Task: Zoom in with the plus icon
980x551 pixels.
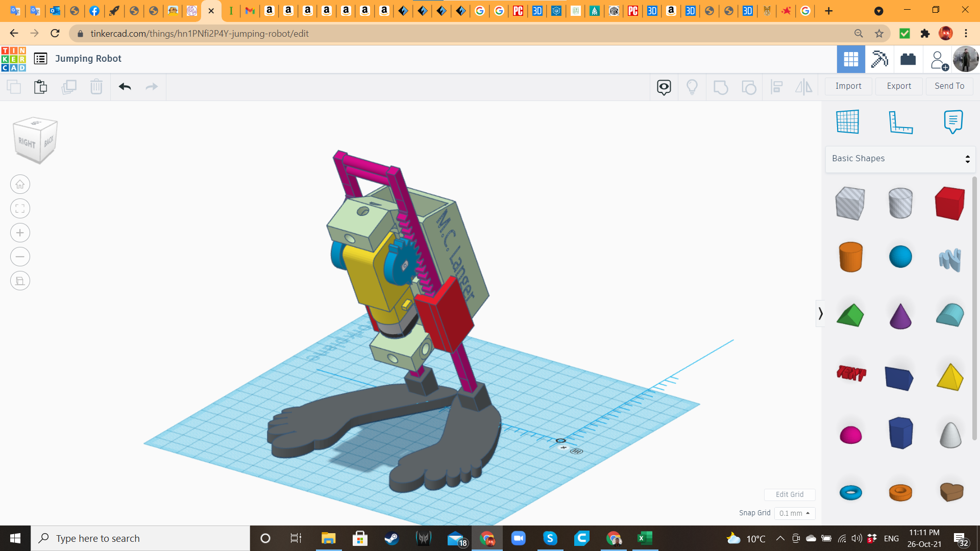Action: (20, 233)
